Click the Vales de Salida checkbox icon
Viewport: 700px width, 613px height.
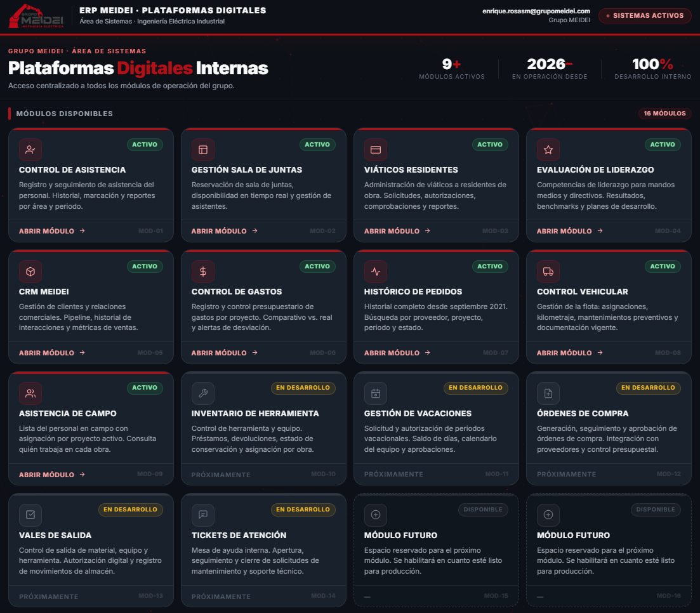(30, 515)
